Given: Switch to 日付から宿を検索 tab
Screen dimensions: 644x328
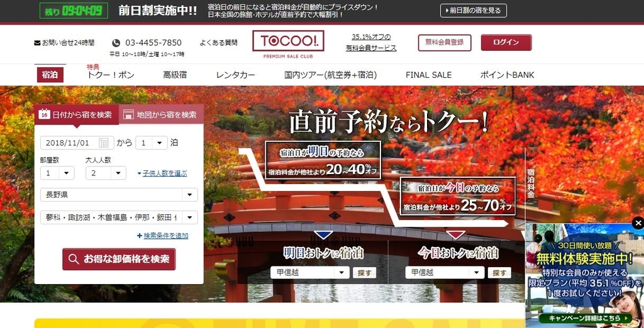Looking at the screenshot, I should coord(76,114).
